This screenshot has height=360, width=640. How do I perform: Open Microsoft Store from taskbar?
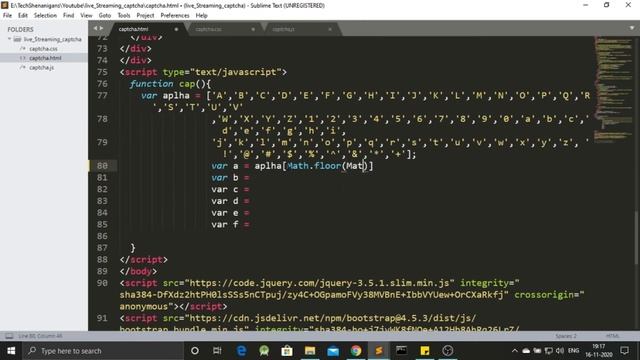pyautogui.click(x=287, y=351)
